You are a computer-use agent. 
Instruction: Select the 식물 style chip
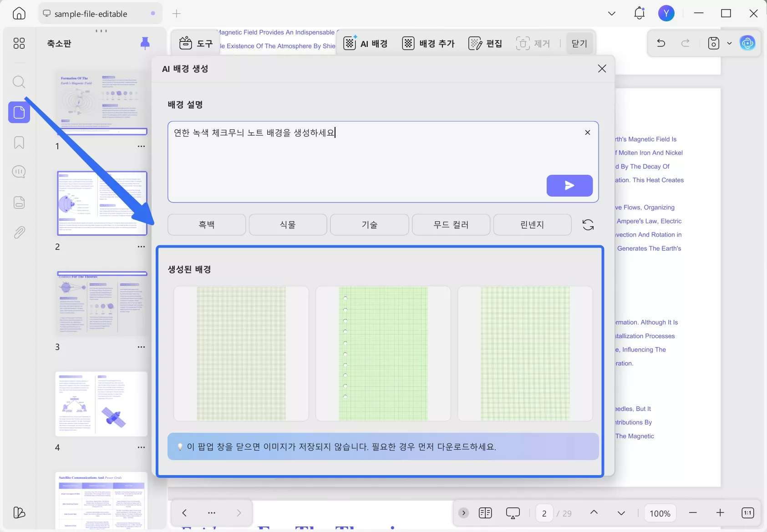click(x=288, y=224)
